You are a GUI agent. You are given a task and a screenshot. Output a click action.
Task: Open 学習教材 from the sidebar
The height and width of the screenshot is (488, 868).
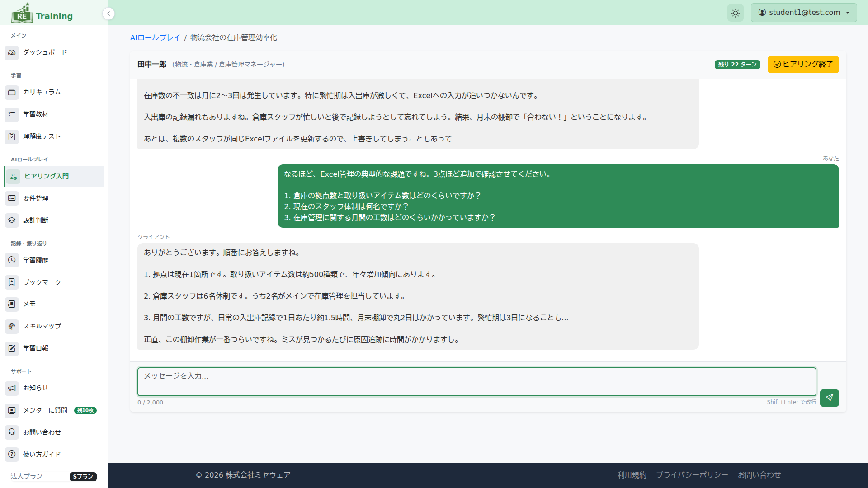(x=36, y=114)
